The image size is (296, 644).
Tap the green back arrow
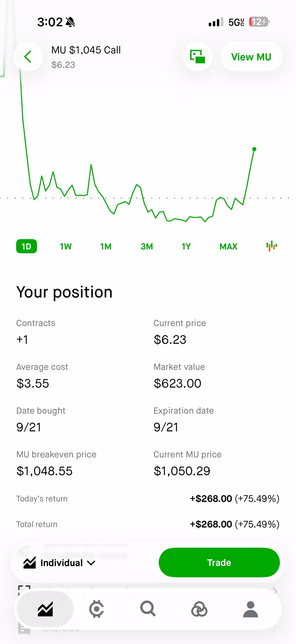click(x=28, y=57)
